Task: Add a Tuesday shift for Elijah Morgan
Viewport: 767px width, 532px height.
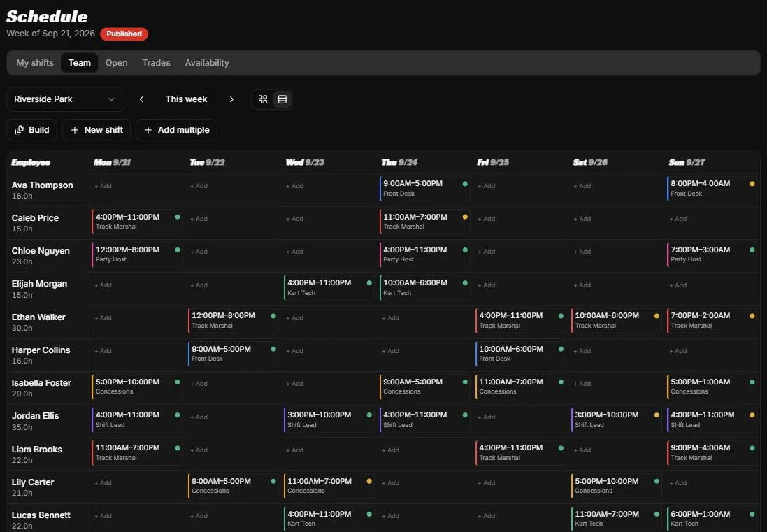Action: tap(199, 285)
